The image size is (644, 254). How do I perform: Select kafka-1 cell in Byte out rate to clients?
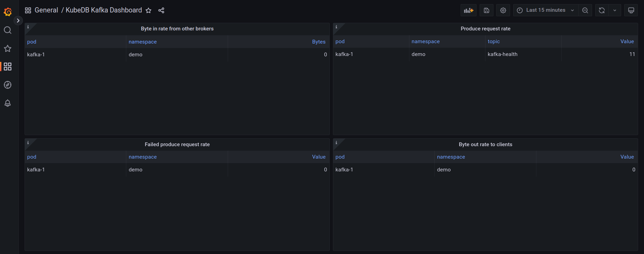click(x=384, y=170)
